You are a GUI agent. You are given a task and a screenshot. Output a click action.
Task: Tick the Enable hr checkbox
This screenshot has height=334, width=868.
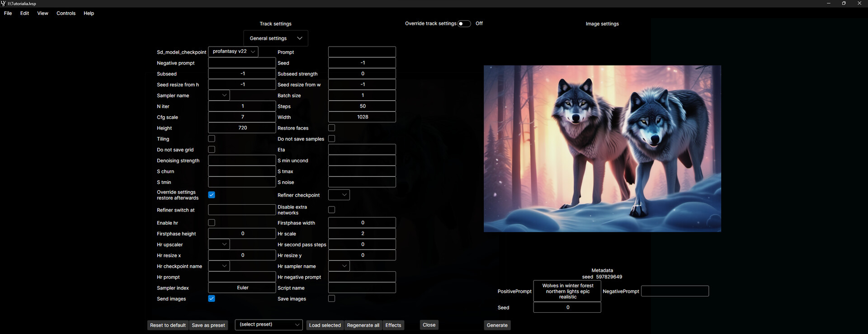(212, 223)
